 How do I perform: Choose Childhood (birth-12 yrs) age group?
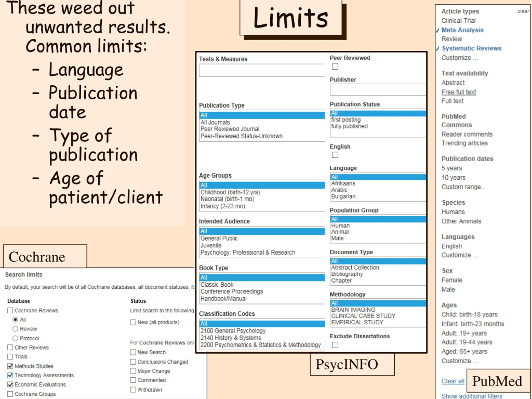230,192
